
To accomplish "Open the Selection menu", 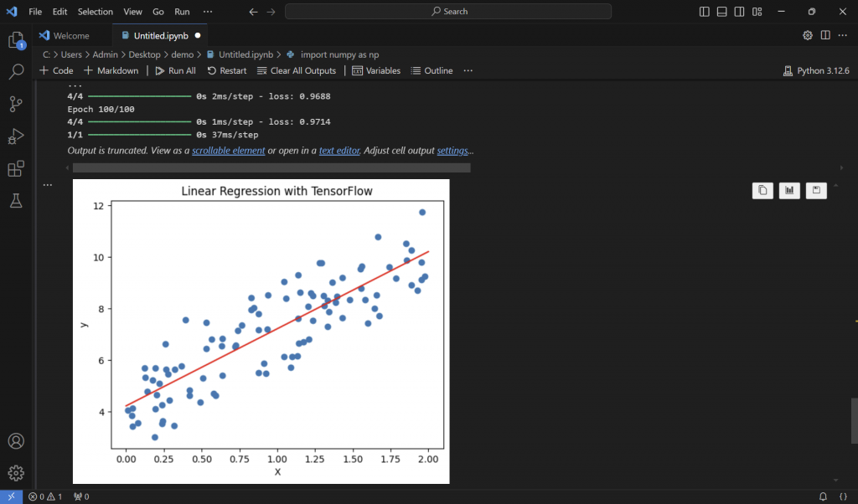I will tap(96, 12).
